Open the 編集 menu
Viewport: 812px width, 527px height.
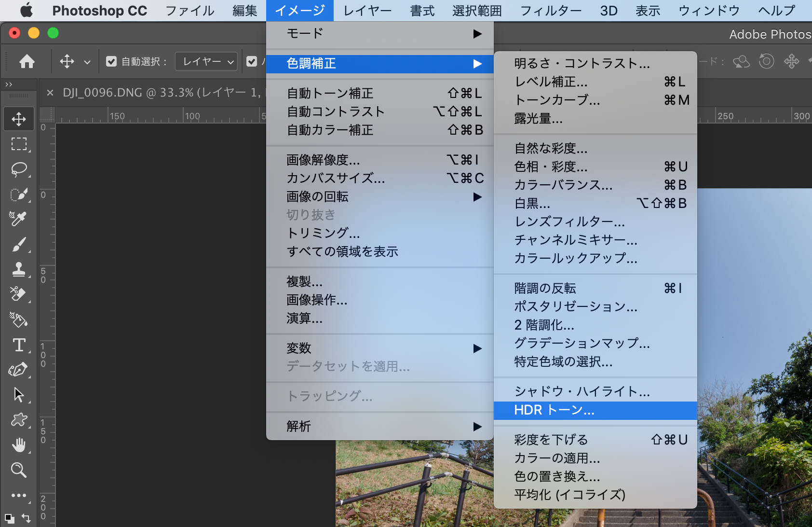pyautogui.click(x=245, y=10)
